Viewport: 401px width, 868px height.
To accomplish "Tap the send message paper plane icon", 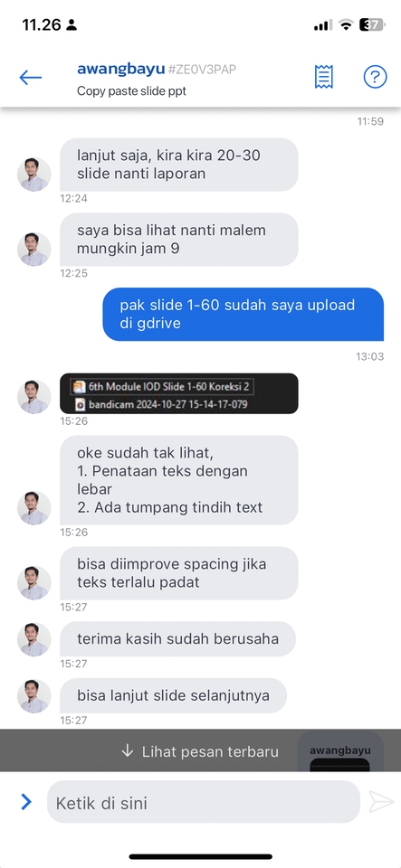I will pos(381,802).
